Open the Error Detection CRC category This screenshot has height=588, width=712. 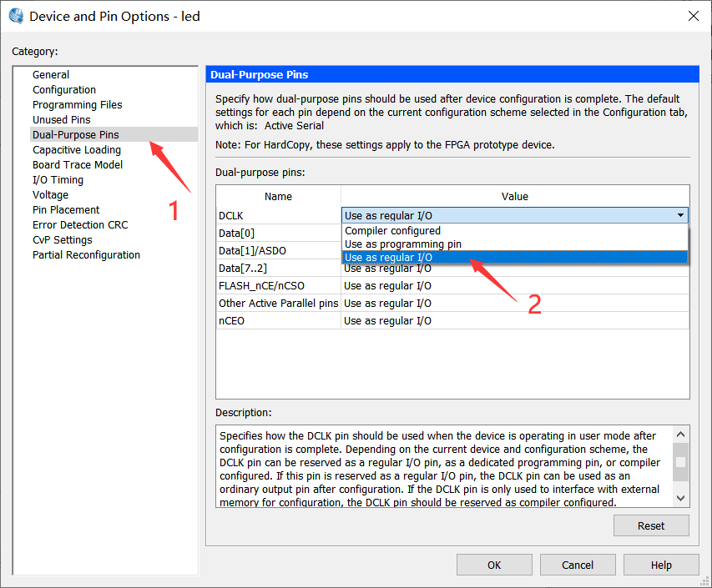tap(80, 225)
